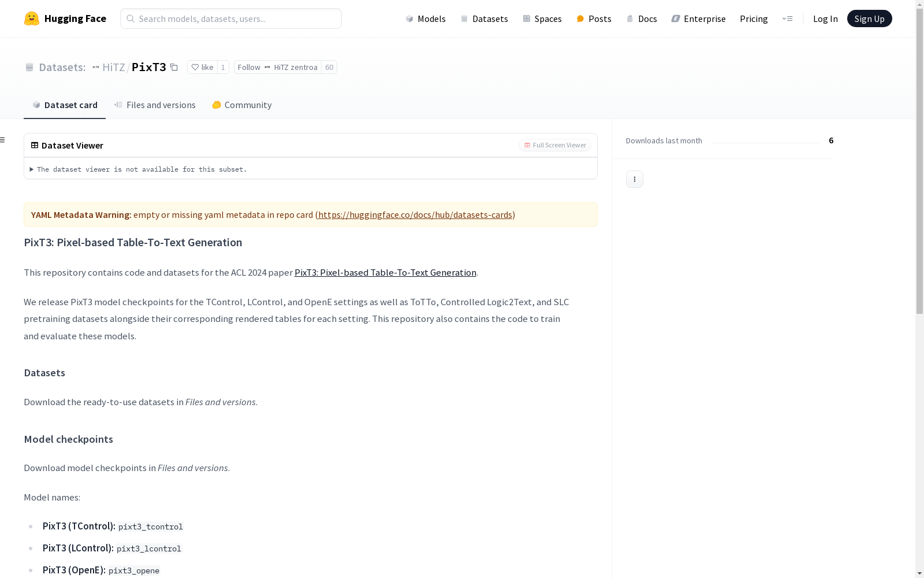
Task: Open the Datasets page from navbar
Action: [x=484, y=18]
